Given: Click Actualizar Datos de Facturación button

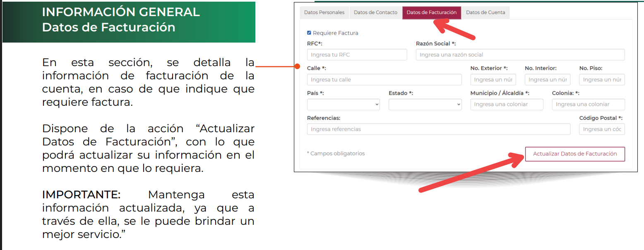Looking at the screenshot, I should 575,154.
